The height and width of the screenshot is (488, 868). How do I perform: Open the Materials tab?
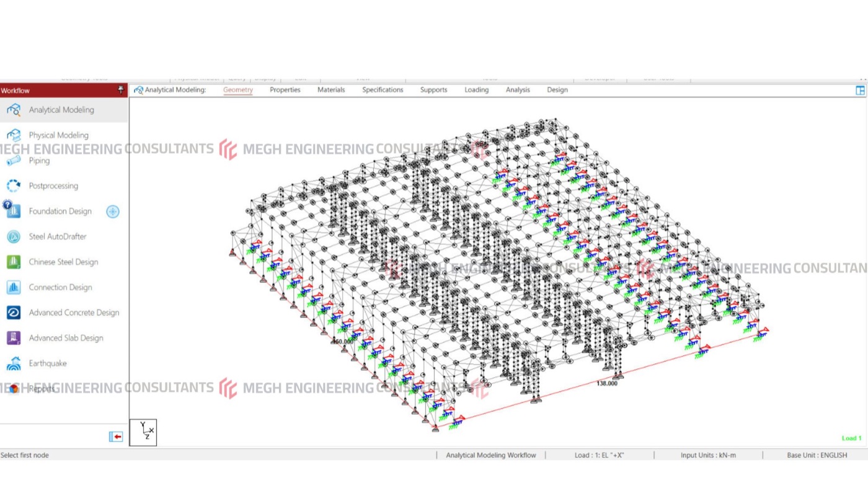click(x=331, y=90)
